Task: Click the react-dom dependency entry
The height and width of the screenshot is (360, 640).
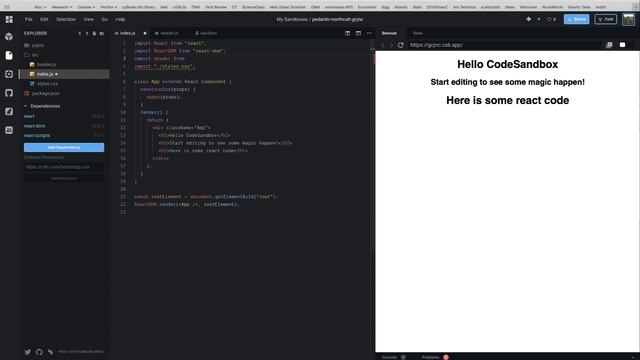Action: pyautogui.click(x=35, y=126)
